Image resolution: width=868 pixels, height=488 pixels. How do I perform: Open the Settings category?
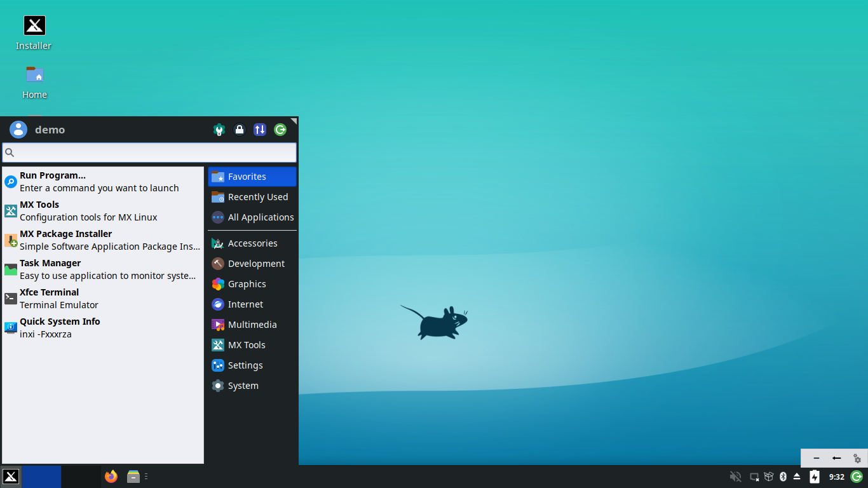tap(252, 365)
